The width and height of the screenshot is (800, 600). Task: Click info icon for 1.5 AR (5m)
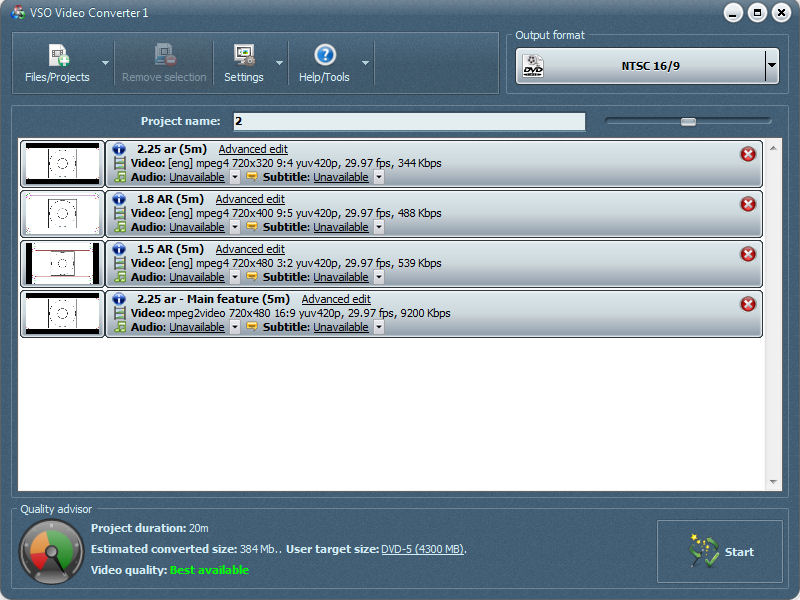tap(119, 249)
